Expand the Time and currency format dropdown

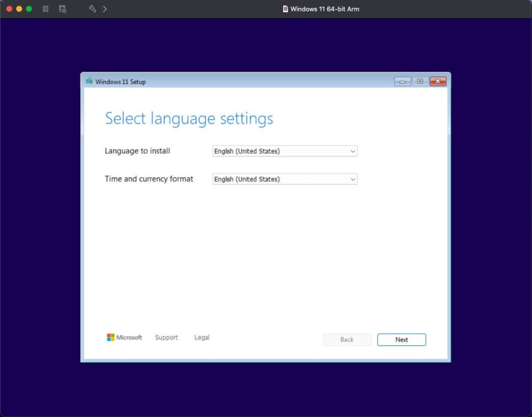tap(284, 179)
